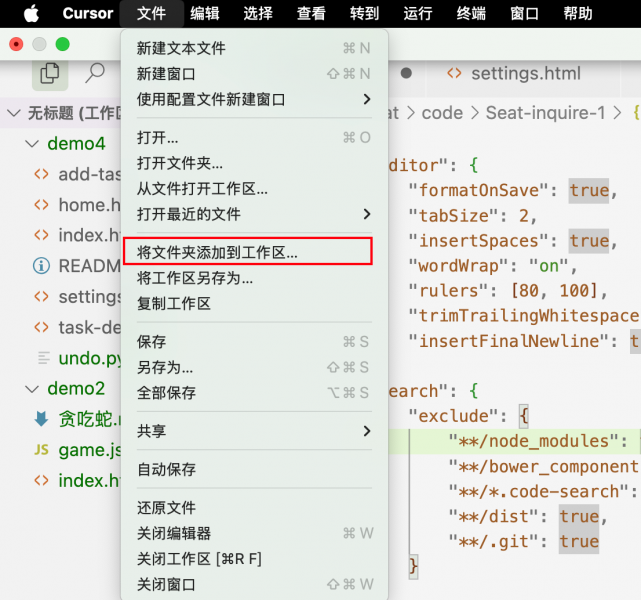
Task: Click "formatOnSave" key in editor
Action: (x=478, y=190)
